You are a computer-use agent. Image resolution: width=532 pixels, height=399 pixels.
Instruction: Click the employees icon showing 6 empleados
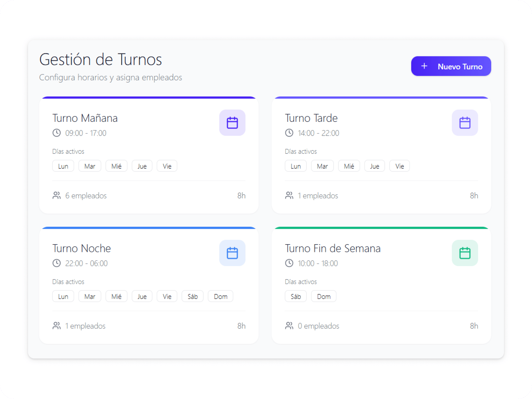pyautogui.click(x=56, y=196)
